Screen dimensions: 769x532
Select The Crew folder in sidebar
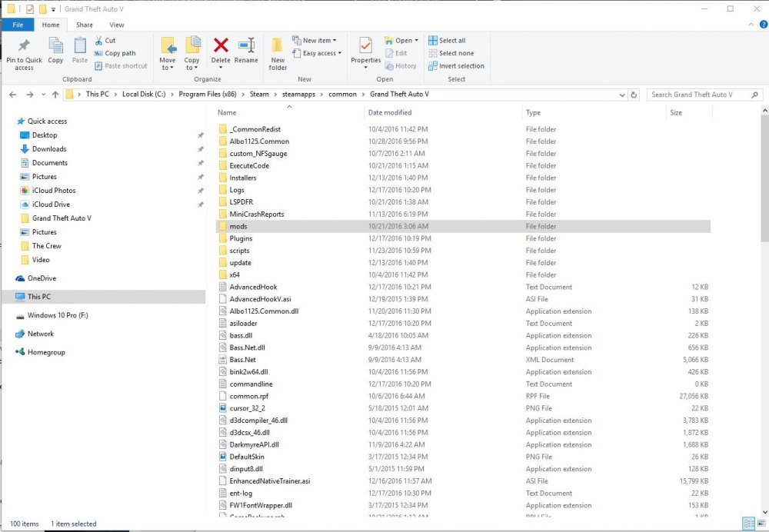pos(47,246)
